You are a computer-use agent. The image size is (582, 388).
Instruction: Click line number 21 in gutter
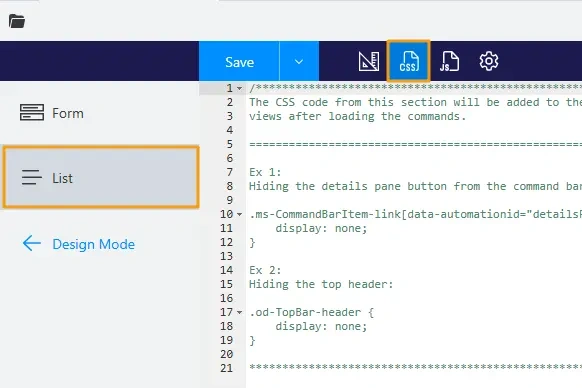pos(226,368)
